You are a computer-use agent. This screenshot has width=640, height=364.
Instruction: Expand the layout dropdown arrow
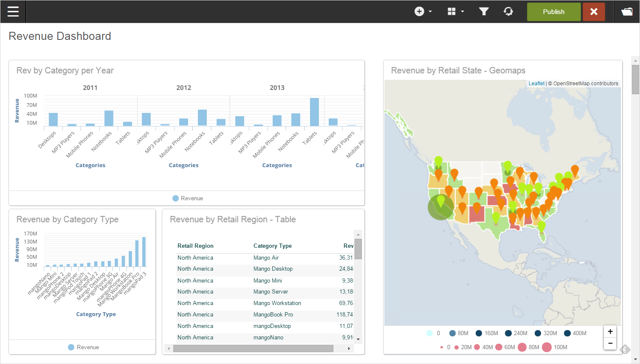[462, 11]
